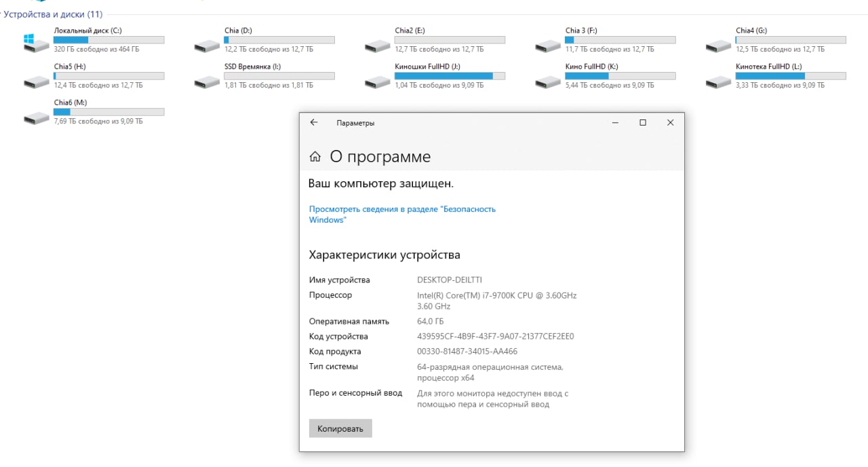Select the Кинотека FullHD (L:) drive icon
Screen dimensions: 868x467
coord(719,82)
